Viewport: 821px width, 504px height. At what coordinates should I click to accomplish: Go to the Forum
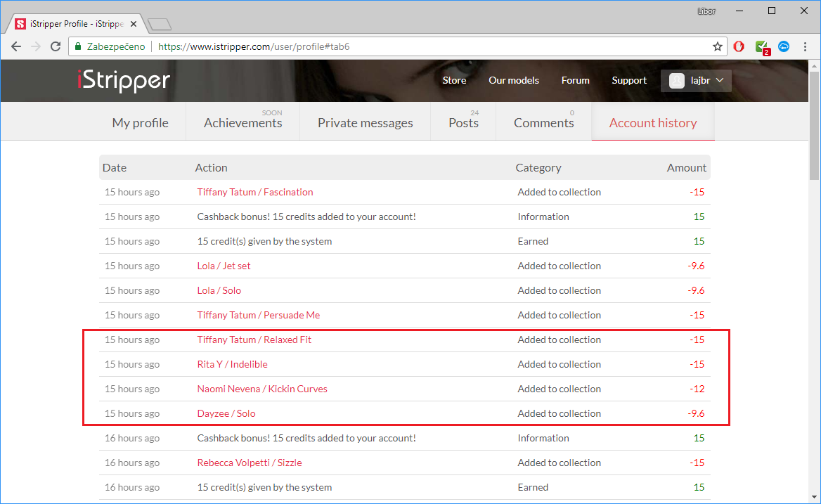[x=576, y=80]
